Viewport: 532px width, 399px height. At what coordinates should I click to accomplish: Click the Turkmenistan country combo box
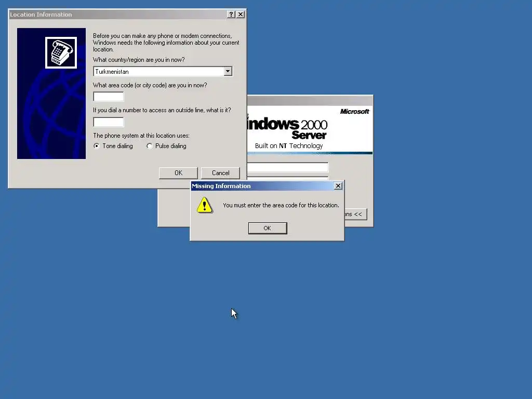pyautogui.click(x=163, y=72)
